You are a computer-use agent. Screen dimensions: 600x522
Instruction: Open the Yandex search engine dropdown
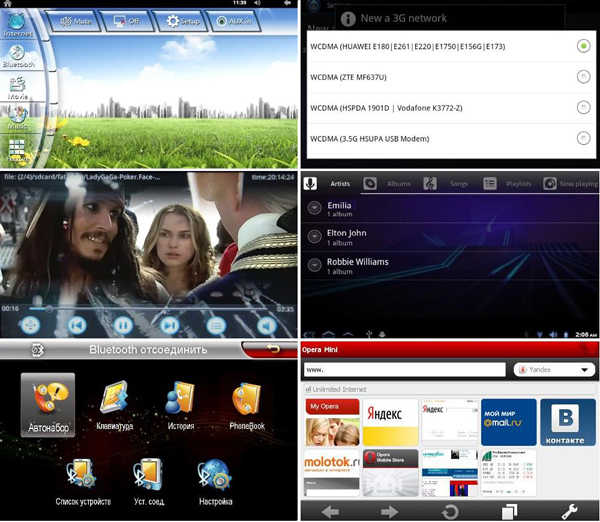click(553, 370)
